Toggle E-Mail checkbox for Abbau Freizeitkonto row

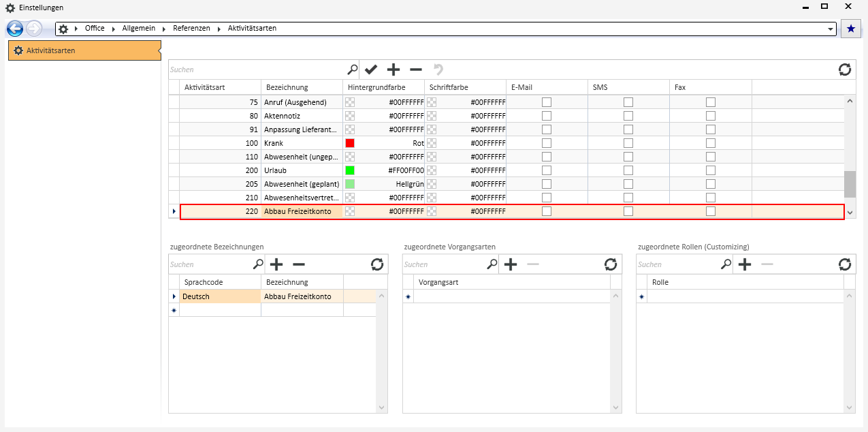pos(547,211)
